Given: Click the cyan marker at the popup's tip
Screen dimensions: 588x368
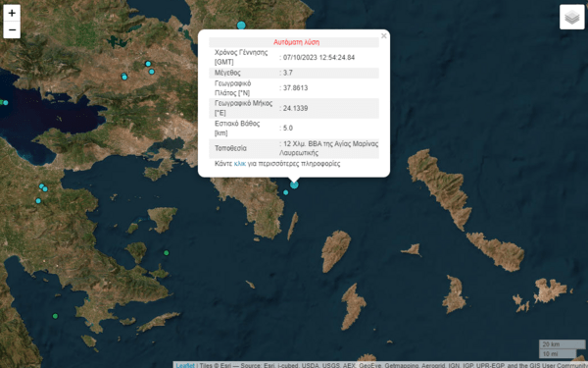Looking at the screenshot, I should (294, 184).
